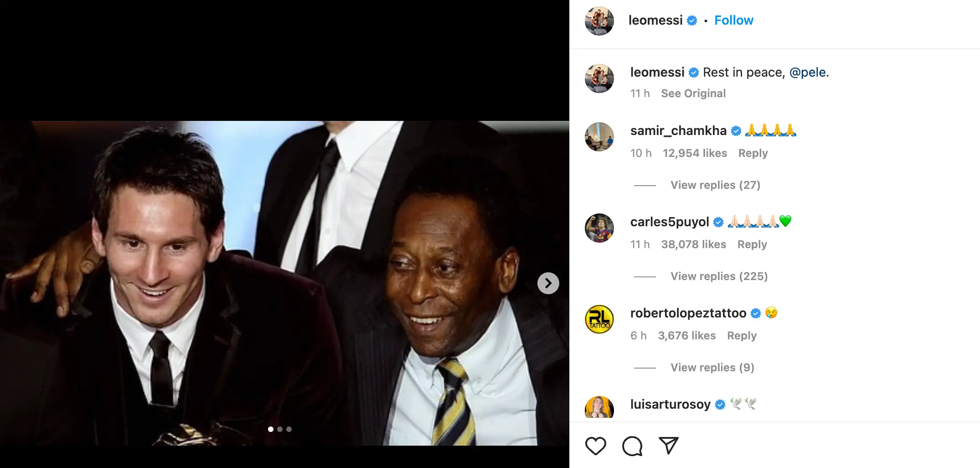
Task: Reply to carles5puyol's comment
Action: (752, 244)
